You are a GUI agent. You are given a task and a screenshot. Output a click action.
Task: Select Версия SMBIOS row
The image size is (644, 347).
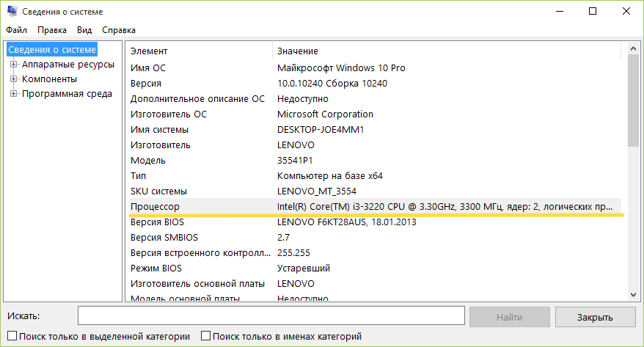point(375,238)
